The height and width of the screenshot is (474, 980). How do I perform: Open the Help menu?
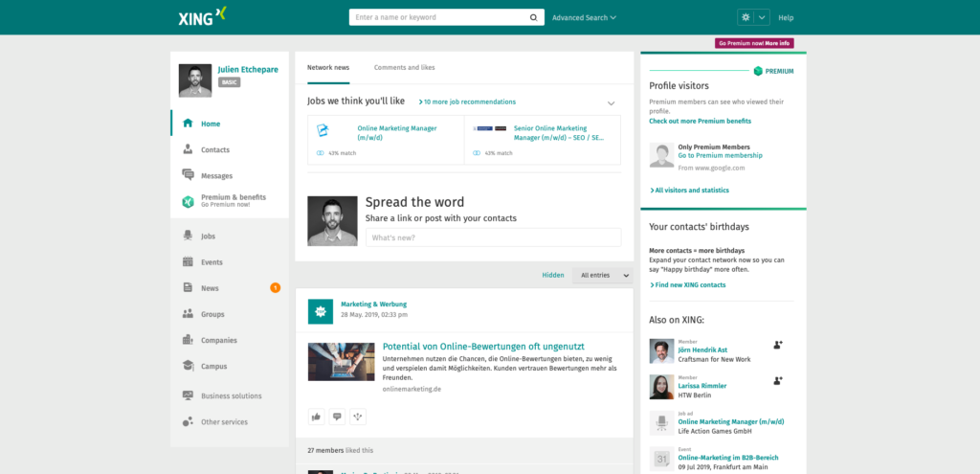pyautogui.click(x=786, y=17)
